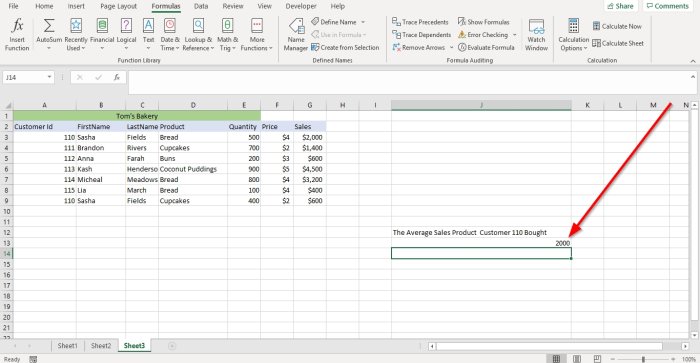Open Financial functions library
700x363 pixels.
[102, 35]
